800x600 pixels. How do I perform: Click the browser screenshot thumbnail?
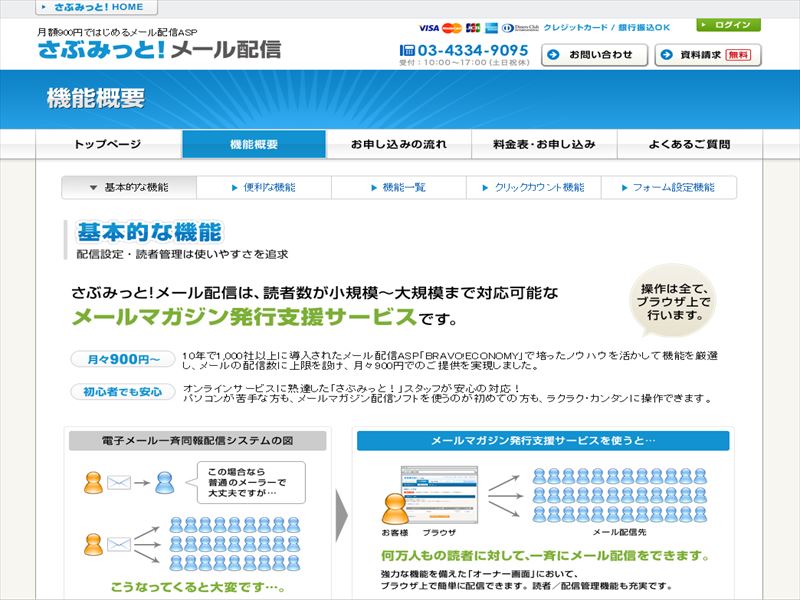439,494
